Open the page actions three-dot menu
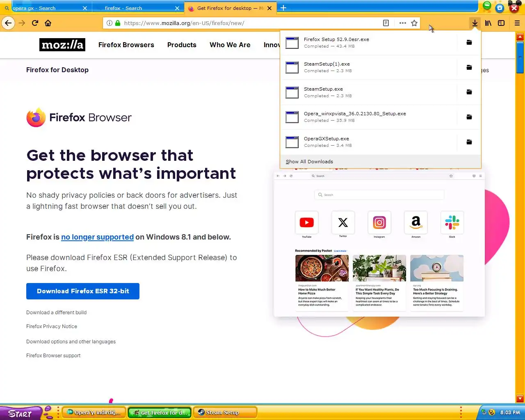This screenshot has width=525, height=420. click(x=403, y=23)
